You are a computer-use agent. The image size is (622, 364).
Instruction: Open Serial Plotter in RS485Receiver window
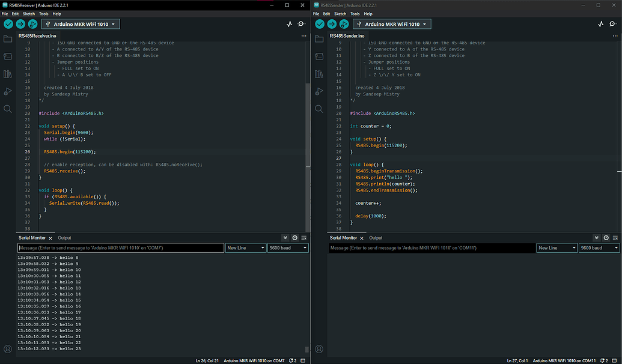(x=289, y=24)
